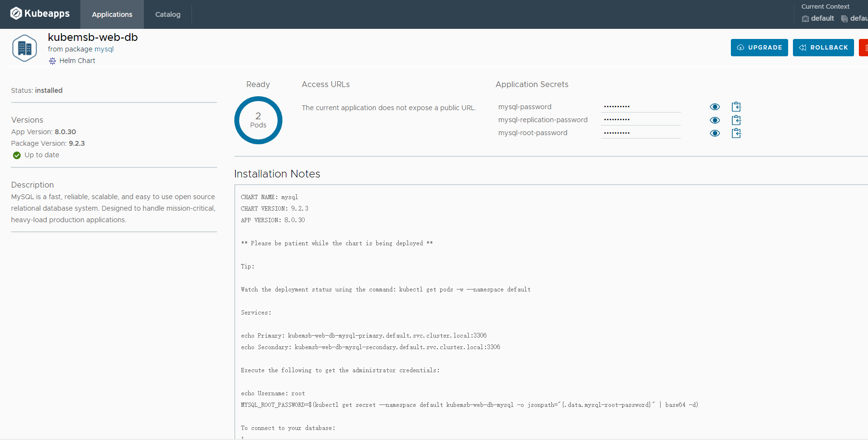Click the echo Secondary service line
Image resolution: width=868 pixels, height=442 pixels.
click(x=370, y=347)
